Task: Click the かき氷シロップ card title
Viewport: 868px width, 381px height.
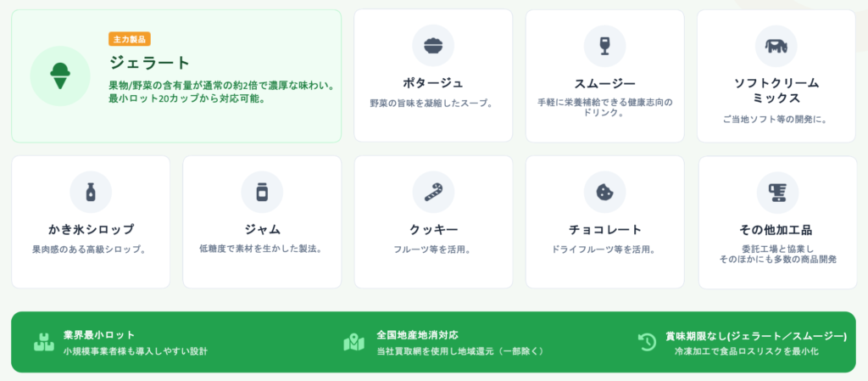Action: 91,229
